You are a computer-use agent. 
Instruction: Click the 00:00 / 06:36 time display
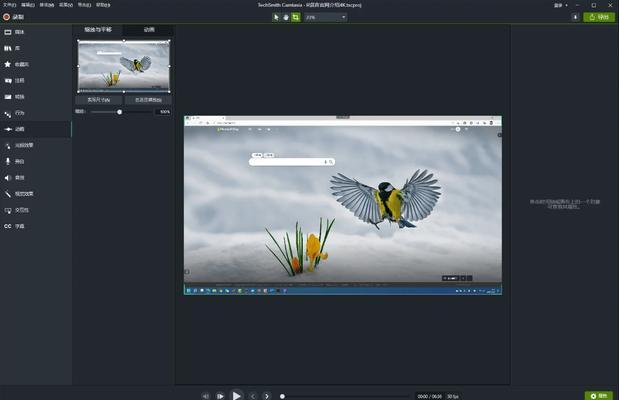pos(430,396)
